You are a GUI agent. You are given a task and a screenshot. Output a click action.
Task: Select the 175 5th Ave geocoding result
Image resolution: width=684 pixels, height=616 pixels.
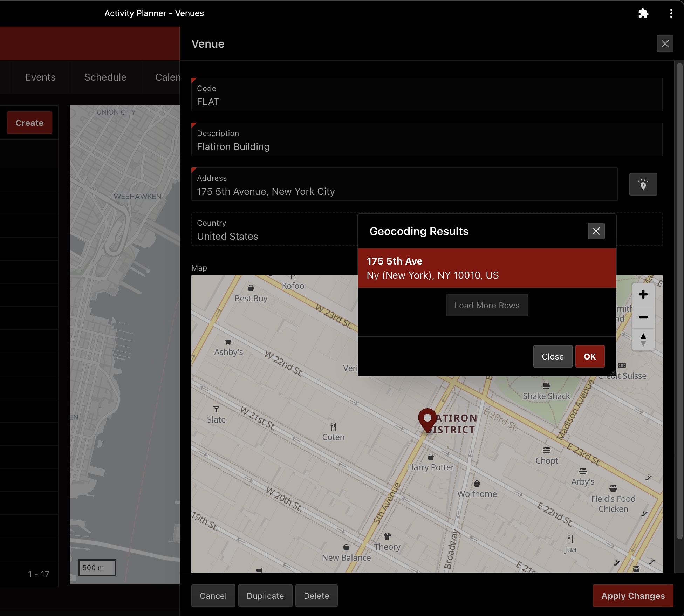[487, 268]
